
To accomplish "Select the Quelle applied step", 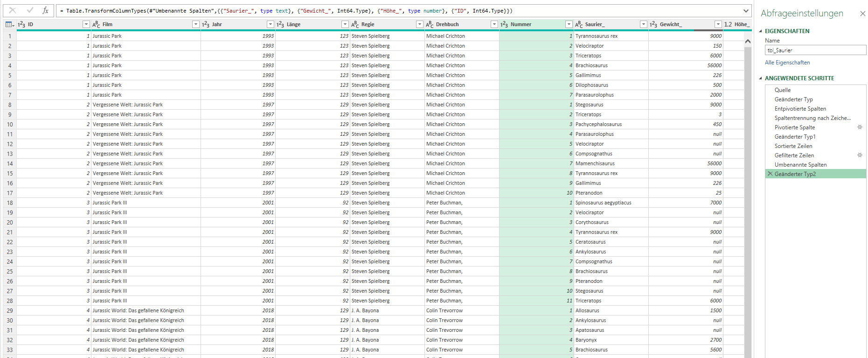I will [783, 90].
